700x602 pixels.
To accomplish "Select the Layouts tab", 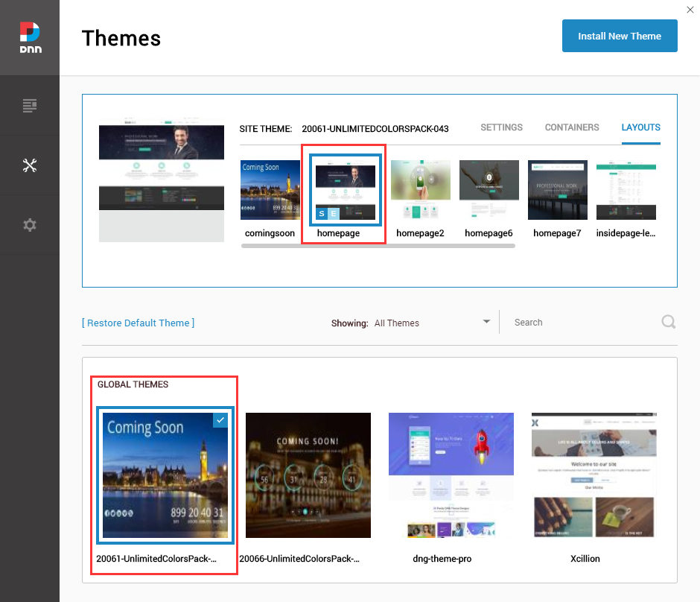I will click(x=640, y=127).
